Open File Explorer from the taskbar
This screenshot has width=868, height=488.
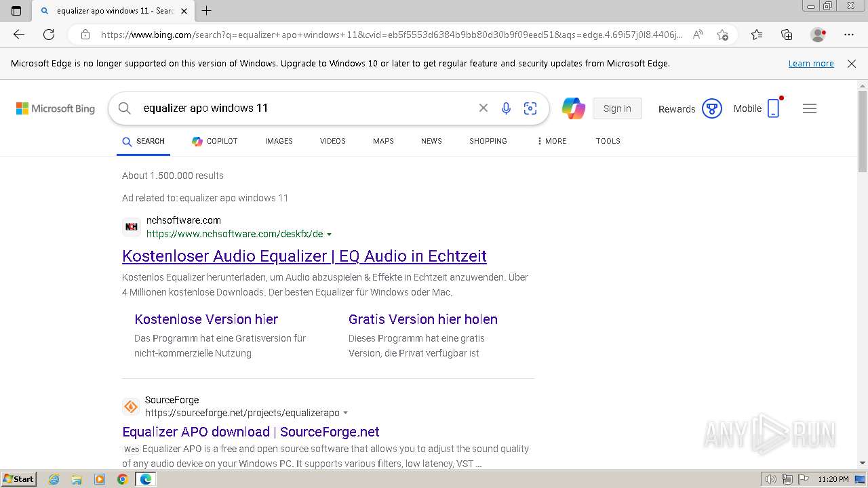point(77,479)
